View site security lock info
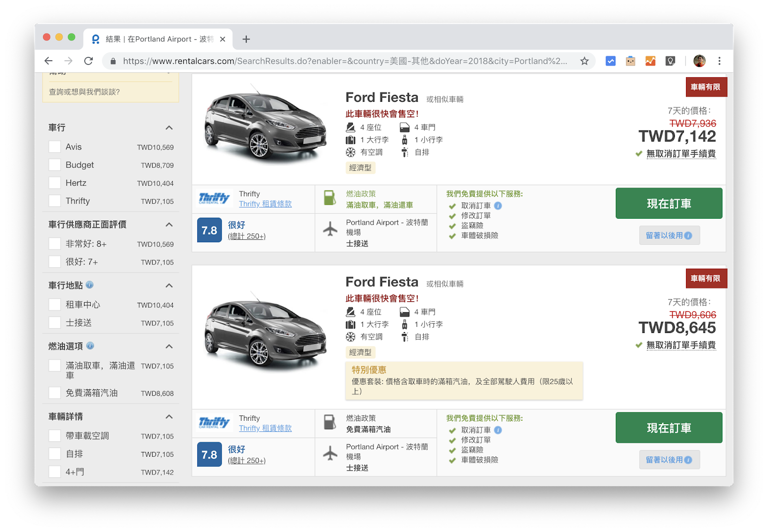Image resolution: width=768 pixels, height=532 pixels. tap(113, 61)
